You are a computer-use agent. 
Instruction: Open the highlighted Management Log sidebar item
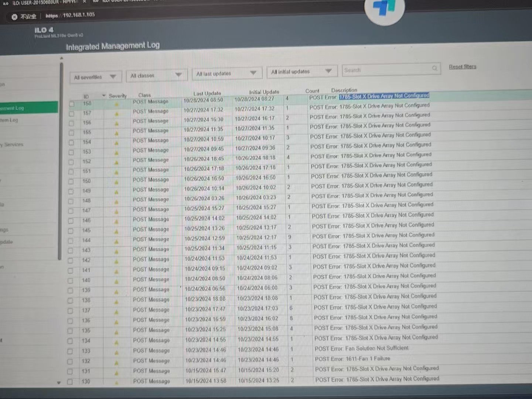[x=29, y=108]
